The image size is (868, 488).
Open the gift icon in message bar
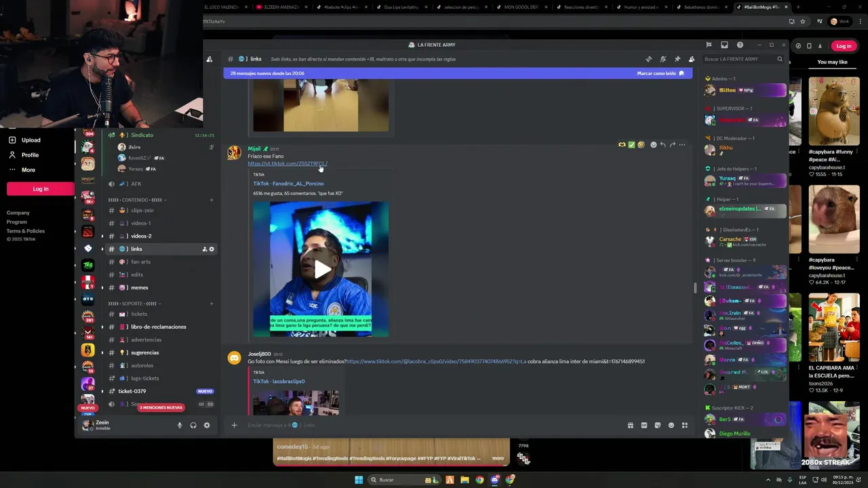point(630,425)
